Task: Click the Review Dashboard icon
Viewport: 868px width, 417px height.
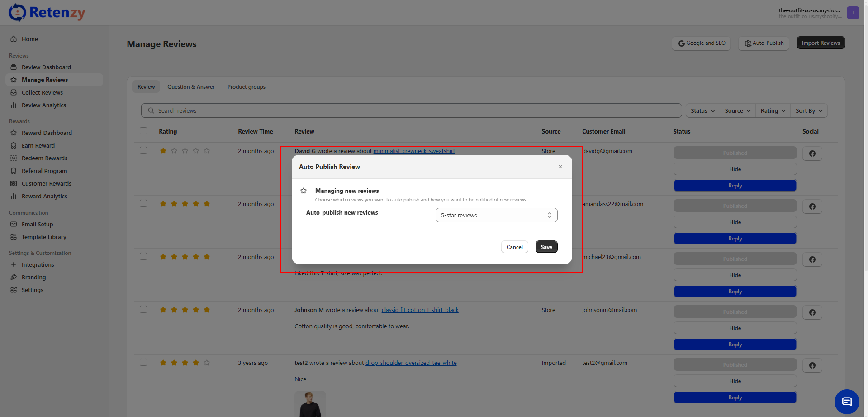Action: coord(14,67)
